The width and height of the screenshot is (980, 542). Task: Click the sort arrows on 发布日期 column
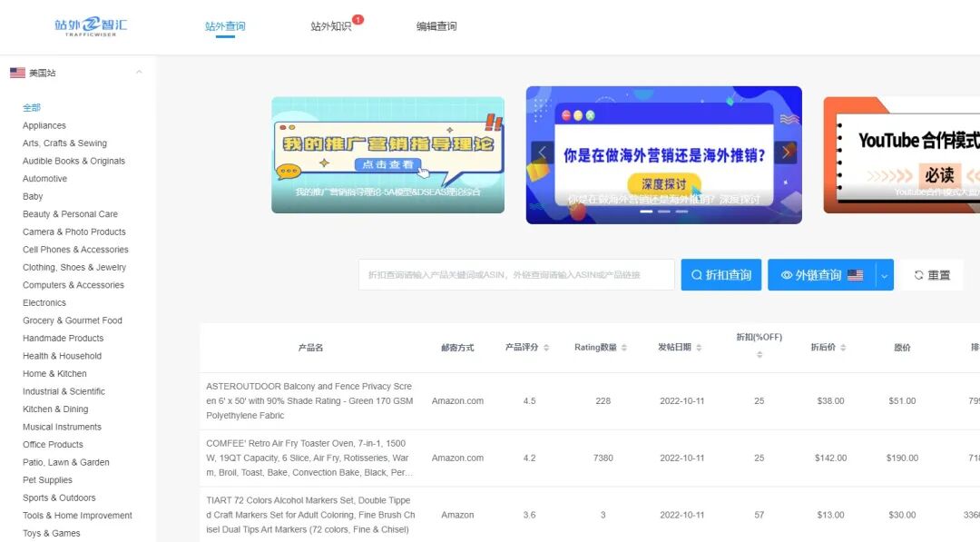[x=699, y=347]
